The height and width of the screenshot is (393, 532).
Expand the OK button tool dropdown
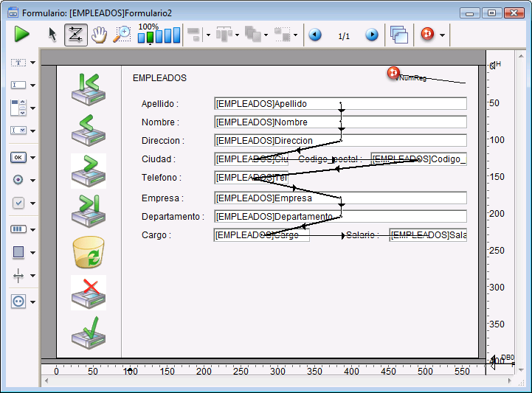33,158
